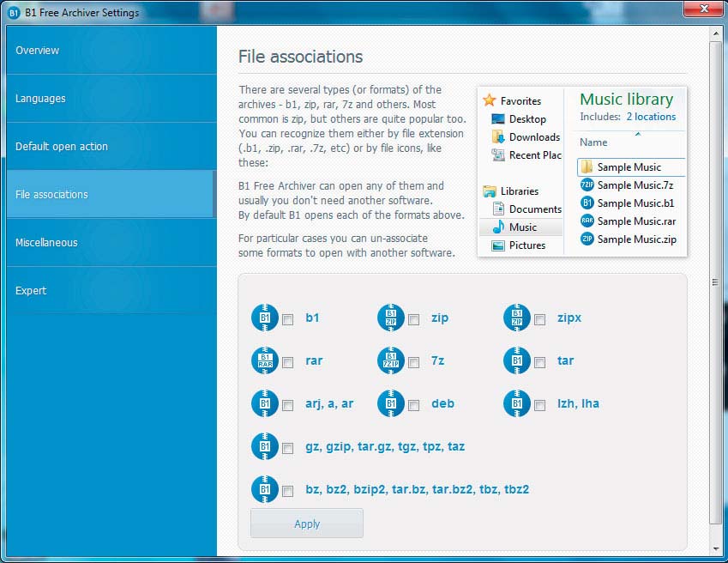Click the lzh, lha archive icon
The image size is (728, 563).
(517, 403)
